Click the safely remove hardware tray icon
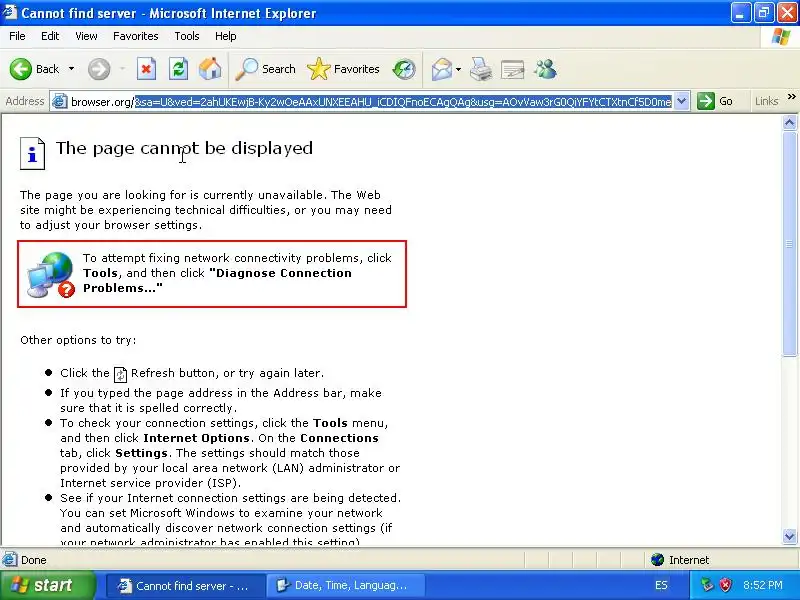The height and width of the screenshot is (600, 800). (x=707, y=585)
